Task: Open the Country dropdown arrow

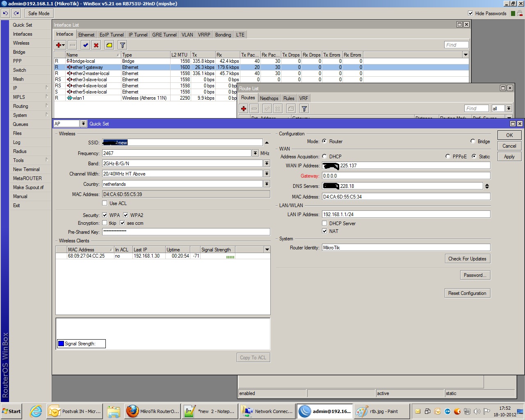Action: [267, 184]
